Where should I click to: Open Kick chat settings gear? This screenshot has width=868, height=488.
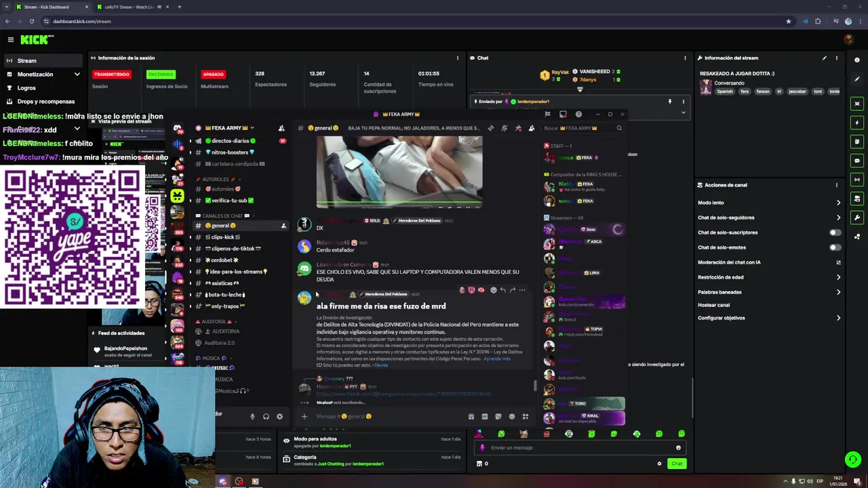point(659,464)
